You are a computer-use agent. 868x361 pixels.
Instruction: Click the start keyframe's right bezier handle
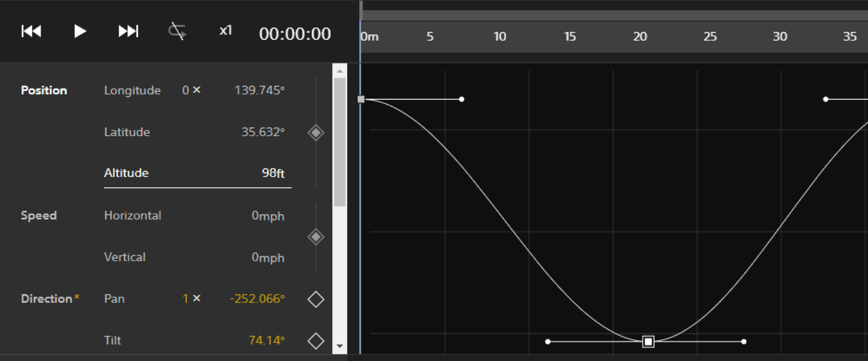[461, 99]
